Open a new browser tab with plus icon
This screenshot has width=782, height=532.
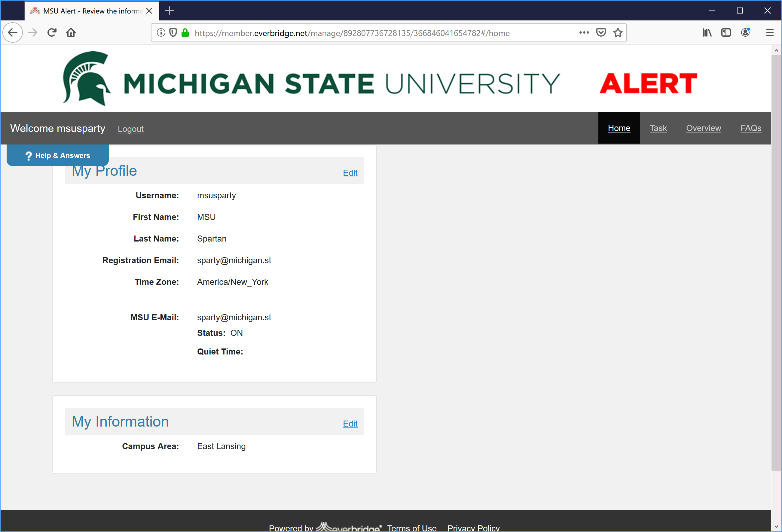coord(170,11)
